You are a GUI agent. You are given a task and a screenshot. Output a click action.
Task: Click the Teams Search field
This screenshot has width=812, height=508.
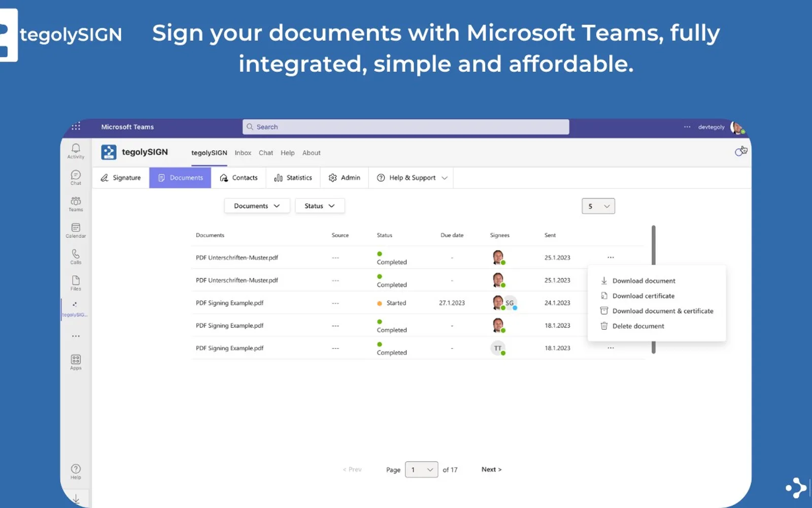coord(405,127)
